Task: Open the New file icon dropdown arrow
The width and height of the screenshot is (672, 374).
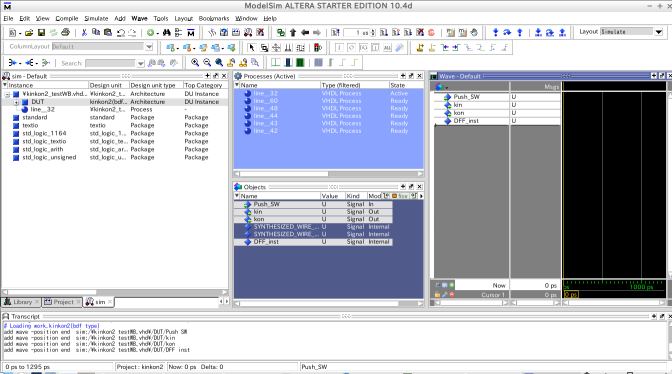Action: [x=20, y=33]
